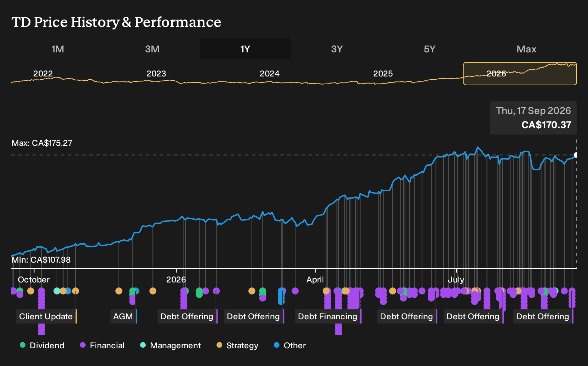Click the highlighted 2026 range selector window
Image resolution: width=588 pixels, height=366 pixels.
coord(520,74)
